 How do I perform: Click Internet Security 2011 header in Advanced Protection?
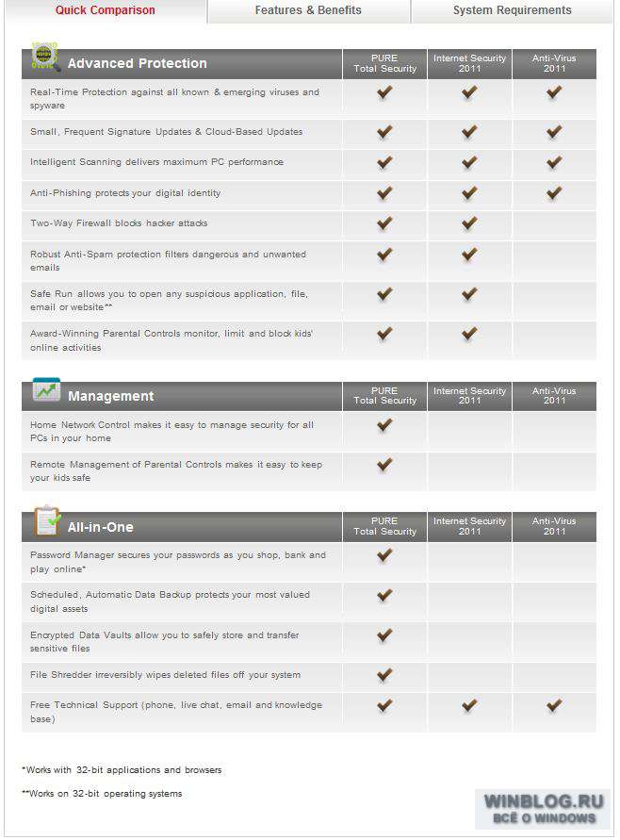tap(469, 64)
